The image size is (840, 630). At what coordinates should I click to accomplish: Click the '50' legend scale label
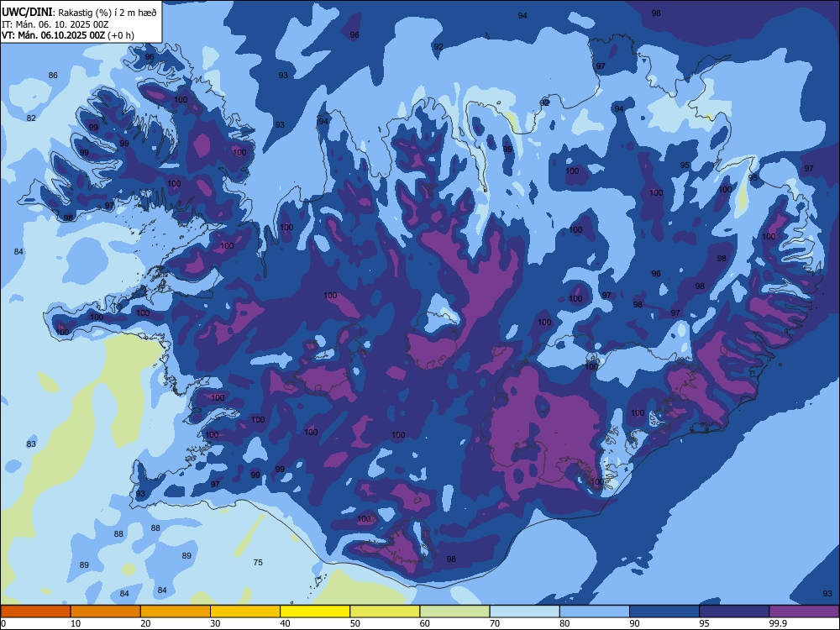coord(355,623)
